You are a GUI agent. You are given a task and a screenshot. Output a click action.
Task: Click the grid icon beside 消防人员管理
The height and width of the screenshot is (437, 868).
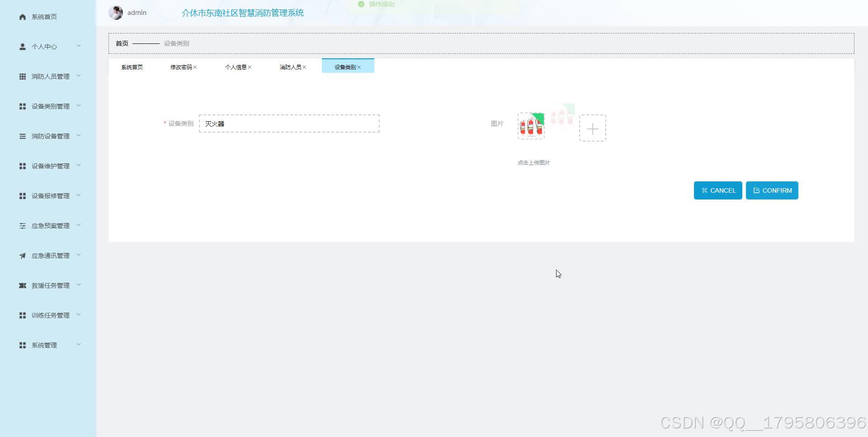(x=22, y=76)
